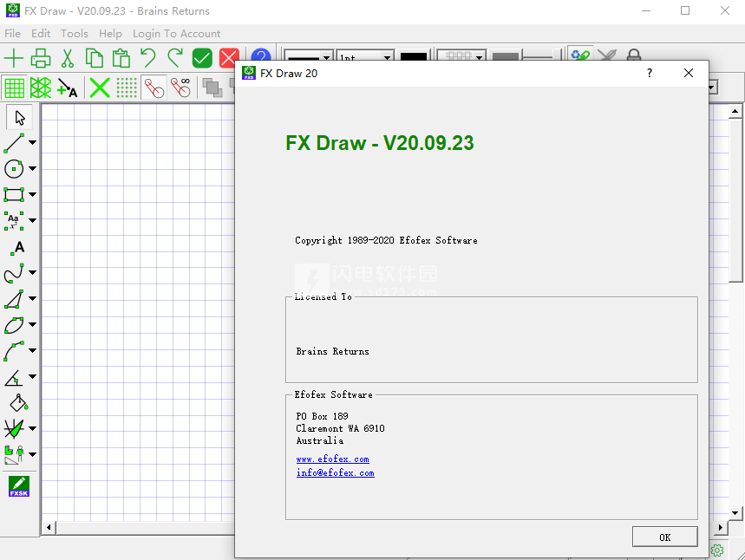745x560 pixels.
Task: Click the question mark dialog help button
Action: coord(650,73)
